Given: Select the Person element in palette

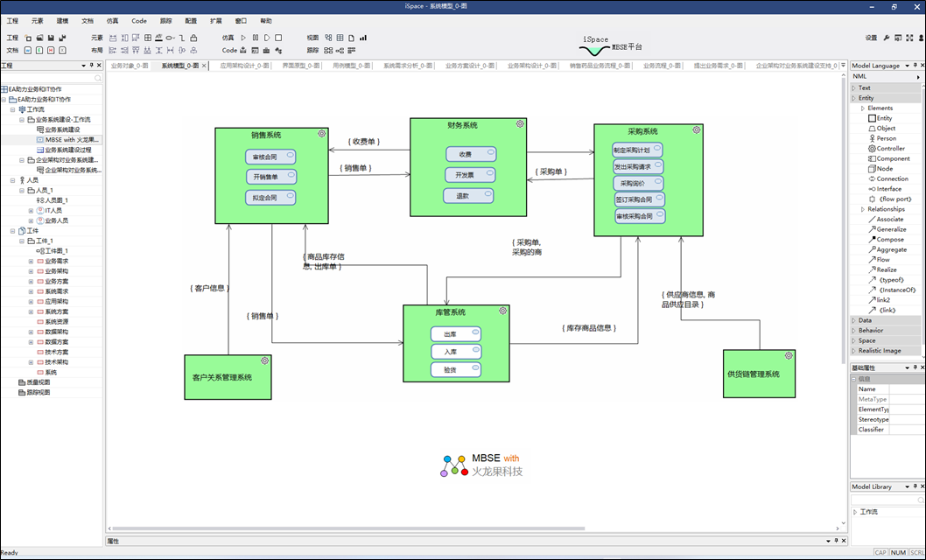Looking at the screenshot, I should [886, 138].
